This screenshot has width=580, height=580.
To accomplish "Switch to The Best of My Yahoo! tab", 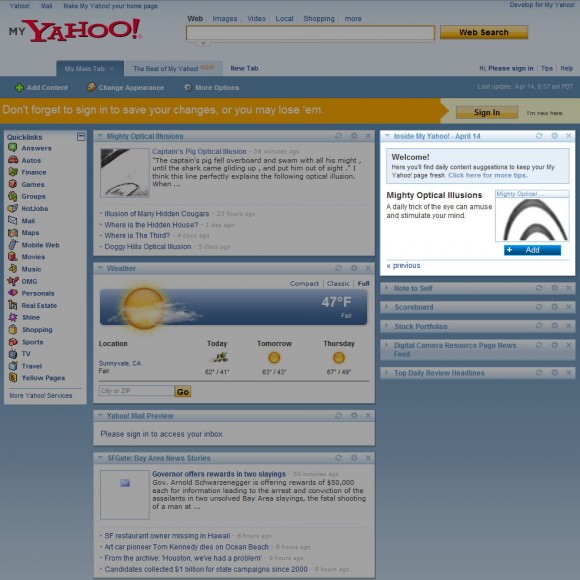I will (x=173, y=68).
